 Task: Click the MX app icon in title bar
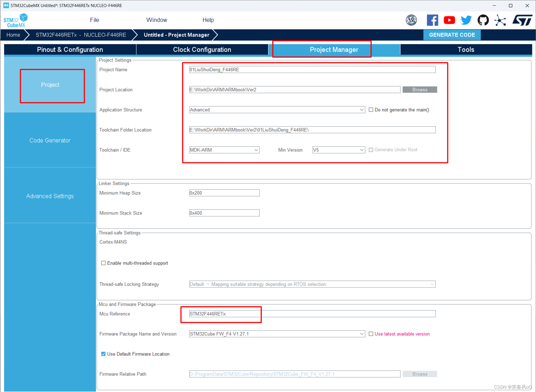tap(6, 5)
